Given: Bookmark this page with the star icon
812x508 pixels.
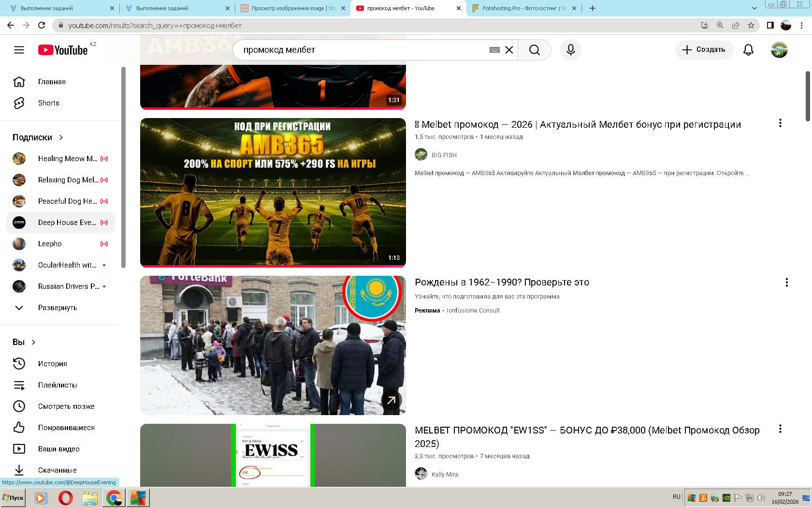Looking at the screenshot, I should (751, 25).
